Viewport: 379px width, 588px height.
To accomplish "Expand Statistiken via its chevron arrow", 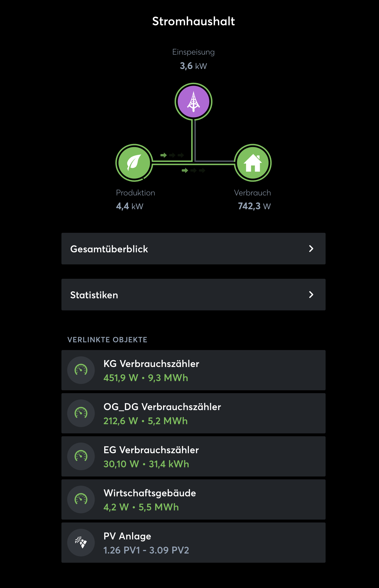I will coord(311,295).
